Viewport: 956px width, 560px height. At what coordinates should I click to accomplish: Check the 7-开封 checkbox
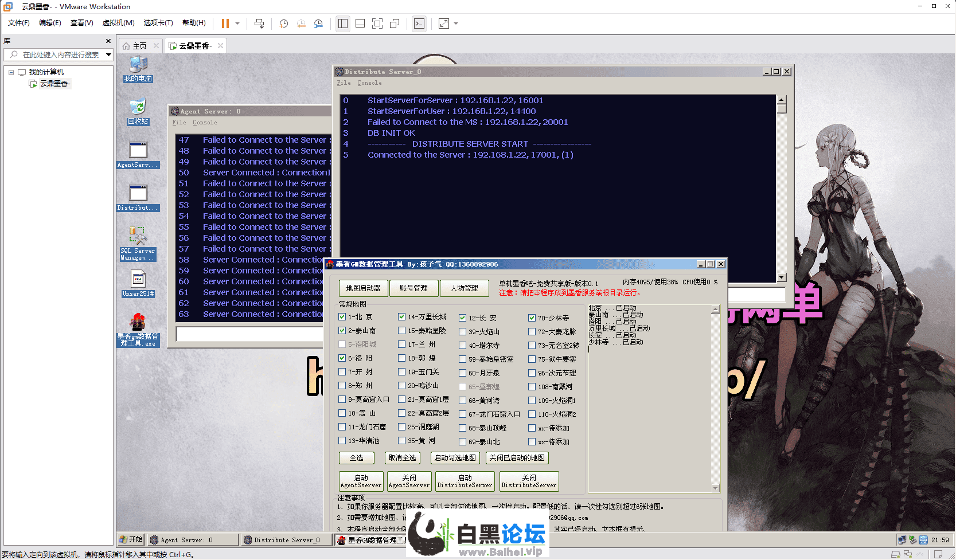342,372
